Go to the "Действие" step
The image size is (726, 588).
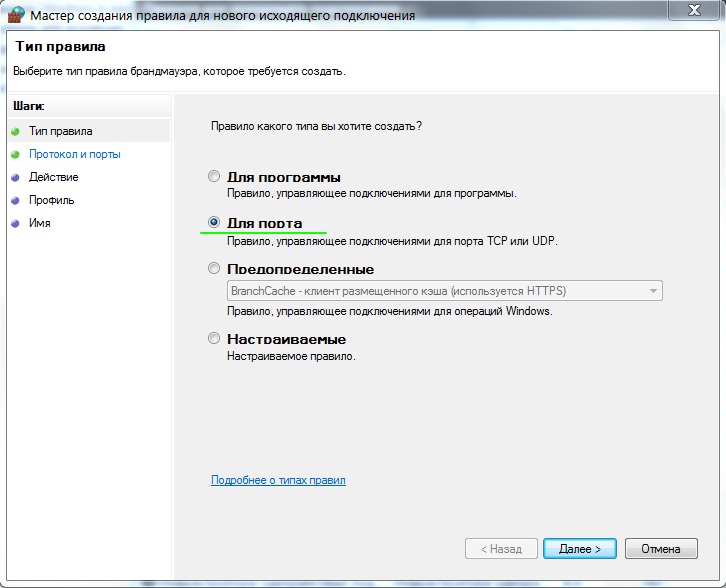(x=54, y=177)
